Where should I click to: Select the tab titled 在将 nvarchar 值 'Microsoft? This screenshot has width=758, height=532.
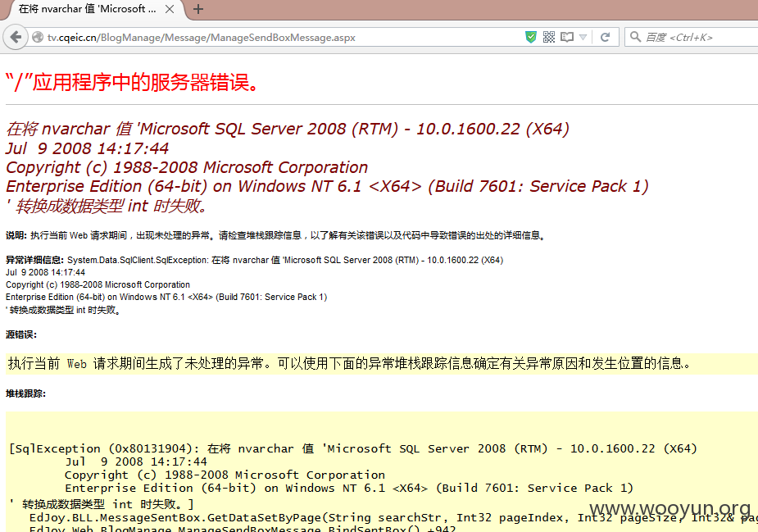[x=88, y=9]
